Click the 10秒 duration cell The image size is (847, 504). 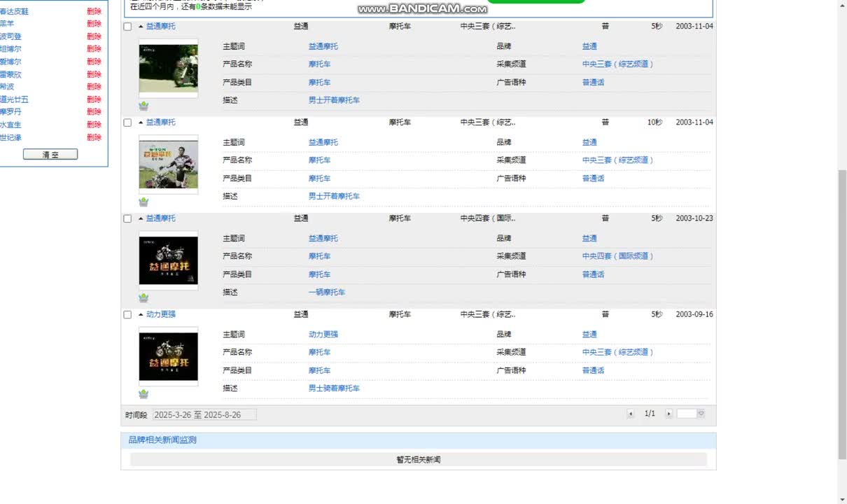[x=654, y=122]
